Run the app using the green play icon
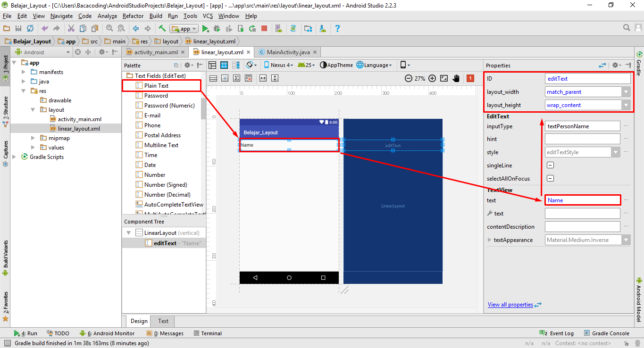 (x=205, y=28)
